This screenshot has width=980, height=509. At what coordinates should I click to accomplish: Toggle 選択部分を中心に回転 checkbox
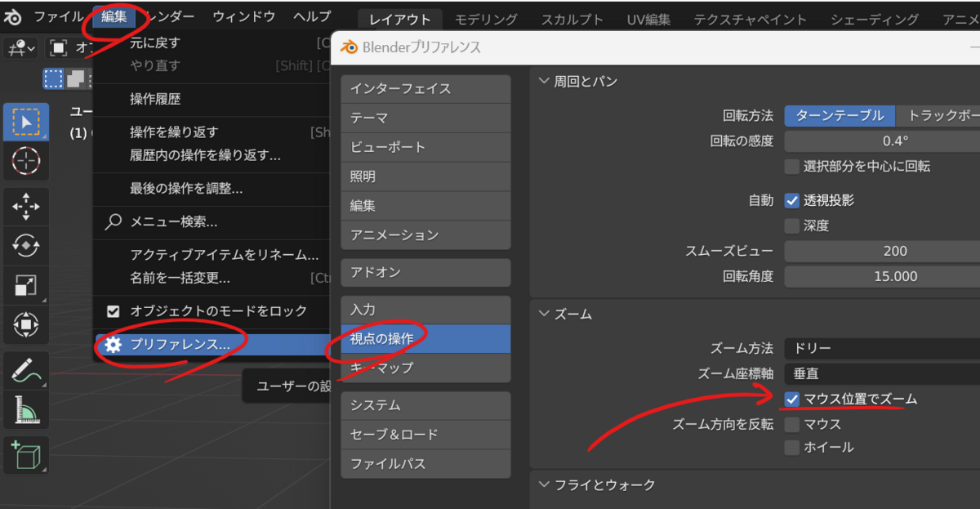pyautogui.click(x=791, y=167)
